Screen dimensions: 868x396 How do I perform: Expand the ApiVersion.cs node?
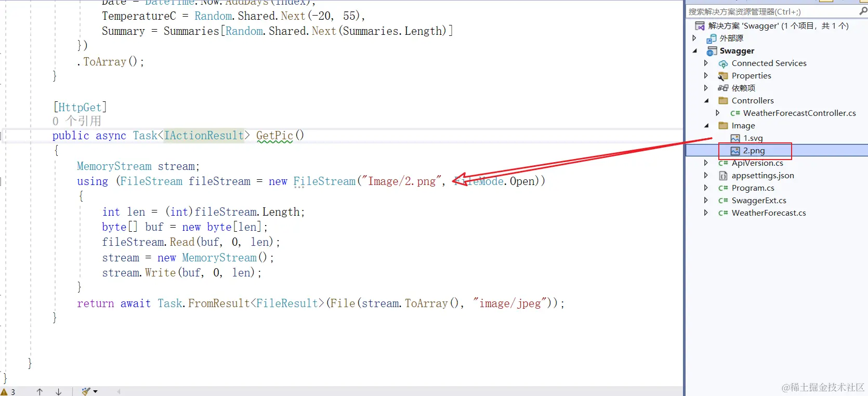(x=706, y=163)
